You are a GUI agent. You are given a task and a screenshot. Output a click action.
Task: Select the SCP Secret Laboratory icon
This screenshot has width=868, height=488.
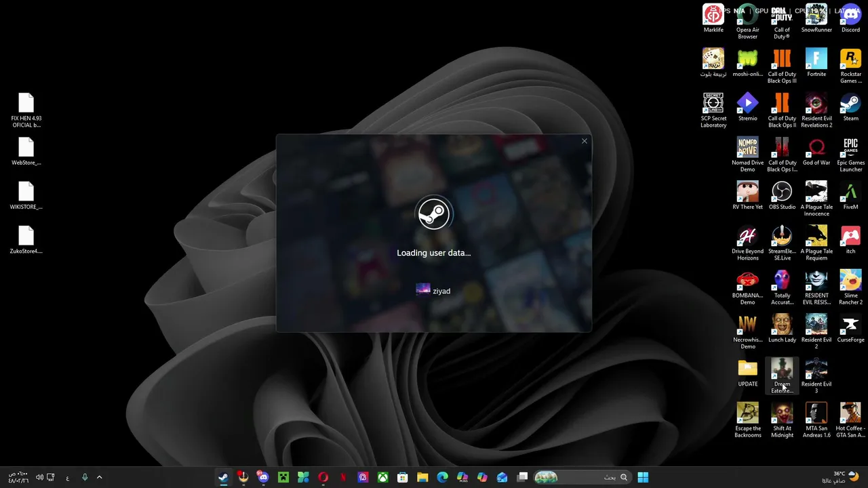(x=713, y=110)
